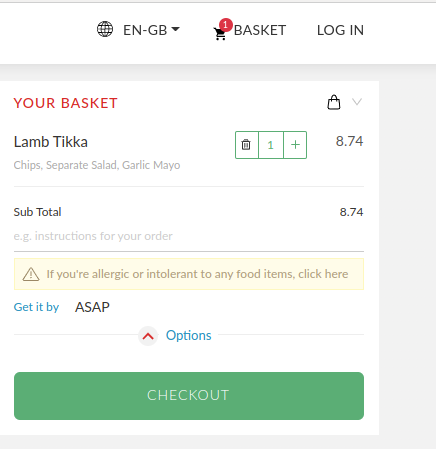Increase Lamb Tikka quantity with plus
436x449 pixels.
(295, 145)
